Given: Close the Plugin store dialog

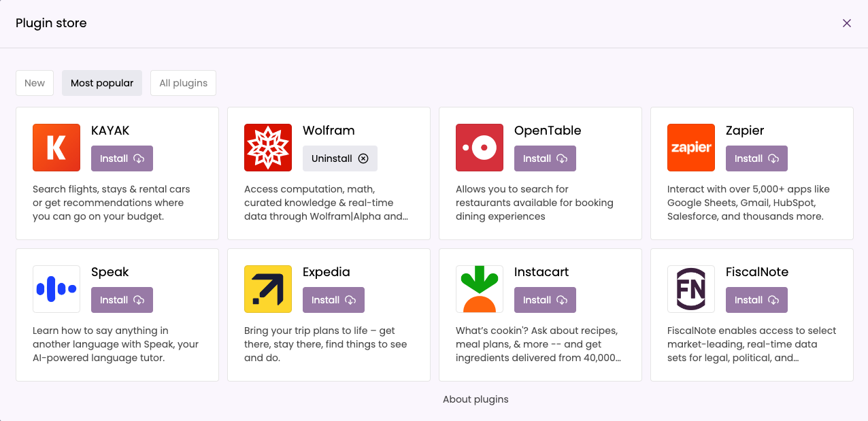Looking at the screenshot, I should tap(847, 23).
